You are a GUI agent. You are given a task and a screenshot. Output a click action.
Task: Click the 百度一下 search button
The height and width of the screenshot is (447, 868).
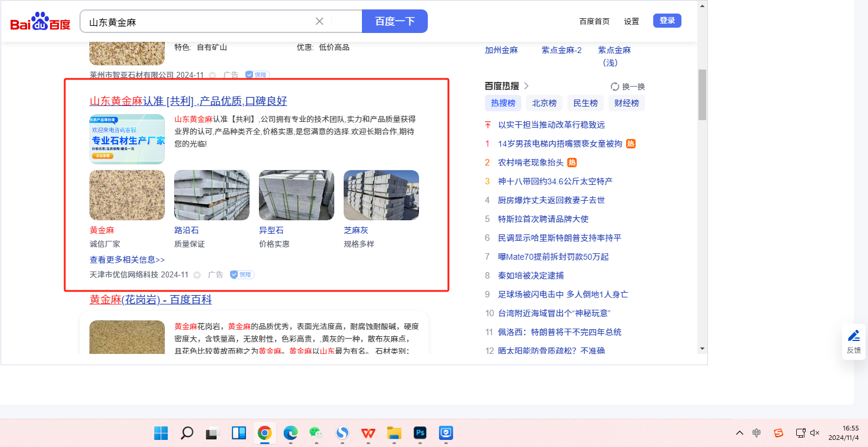tap(395, 21)
